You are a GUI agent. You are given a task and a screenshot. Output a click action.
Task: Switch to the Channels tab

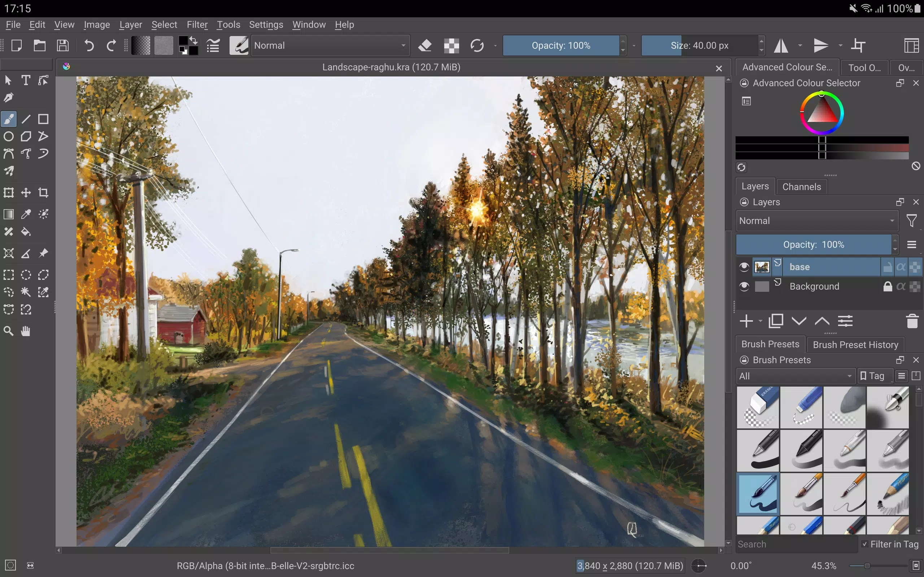point(802,187)
